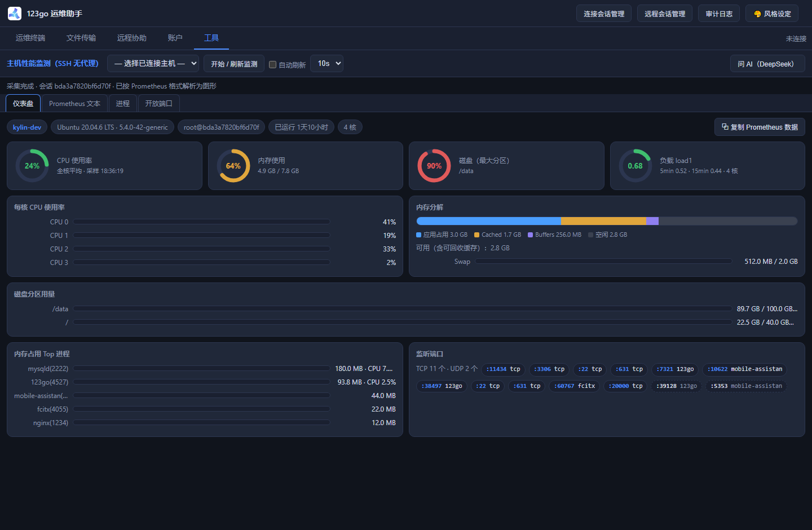Show the 仪表盘 sub-tab

coord(23,104)
